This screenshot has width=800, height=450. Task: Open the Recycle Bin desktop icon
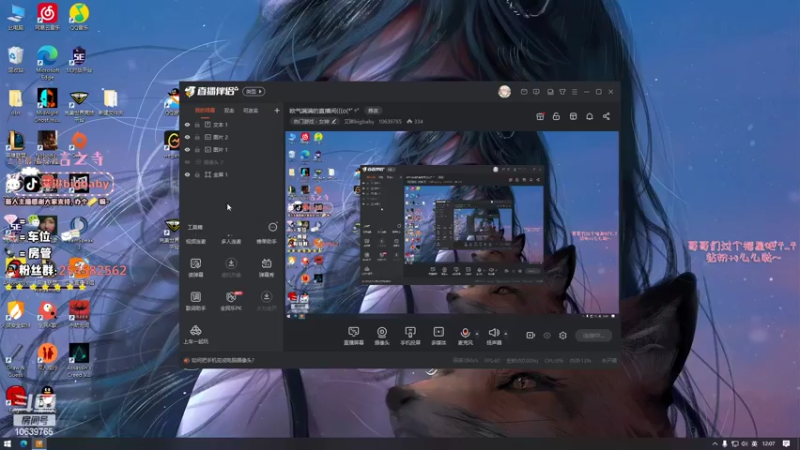click(x=16, y=59)
